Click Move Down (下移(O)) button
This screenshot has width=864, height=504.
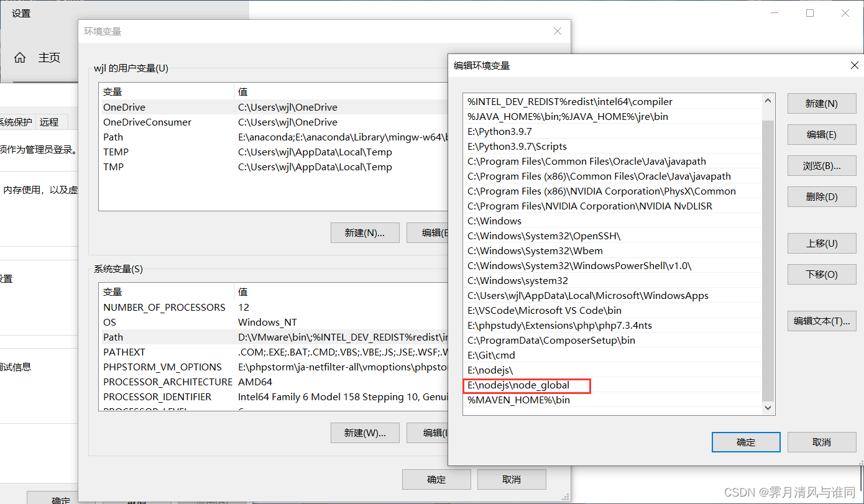[x=822, y=275]
